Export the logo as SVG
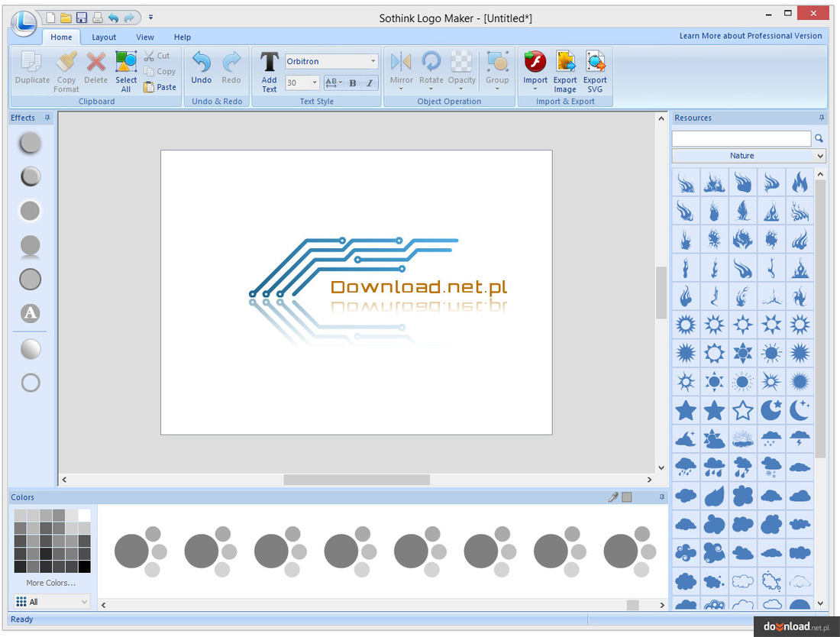 point(595,72)
